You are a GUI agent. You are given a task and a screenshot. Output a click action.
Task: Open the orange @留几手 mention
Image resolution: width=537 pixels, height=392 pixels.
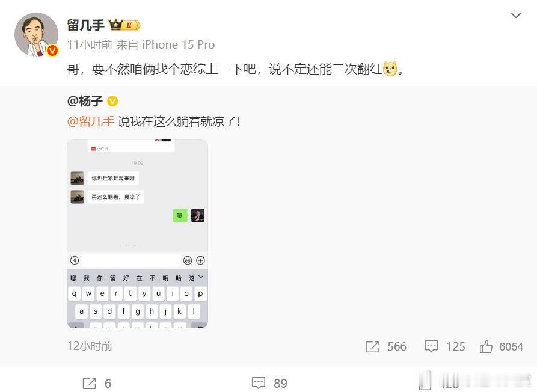pyautogui.click(x=91, y=121)
